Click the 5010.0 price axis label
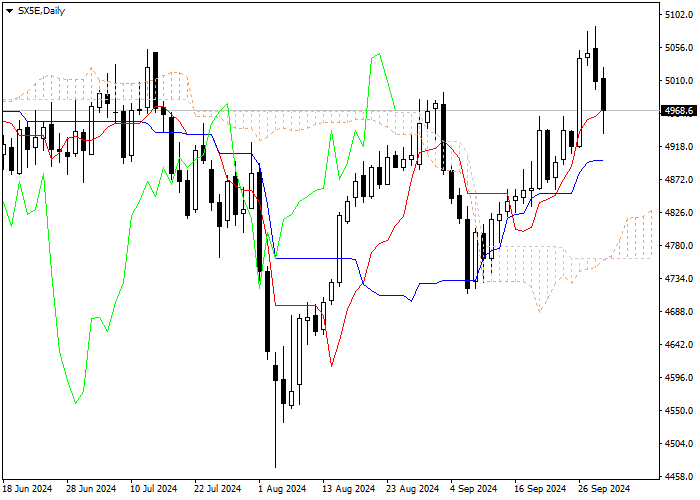This screenshot has height=500, width=700. click(x=679, y=81)
